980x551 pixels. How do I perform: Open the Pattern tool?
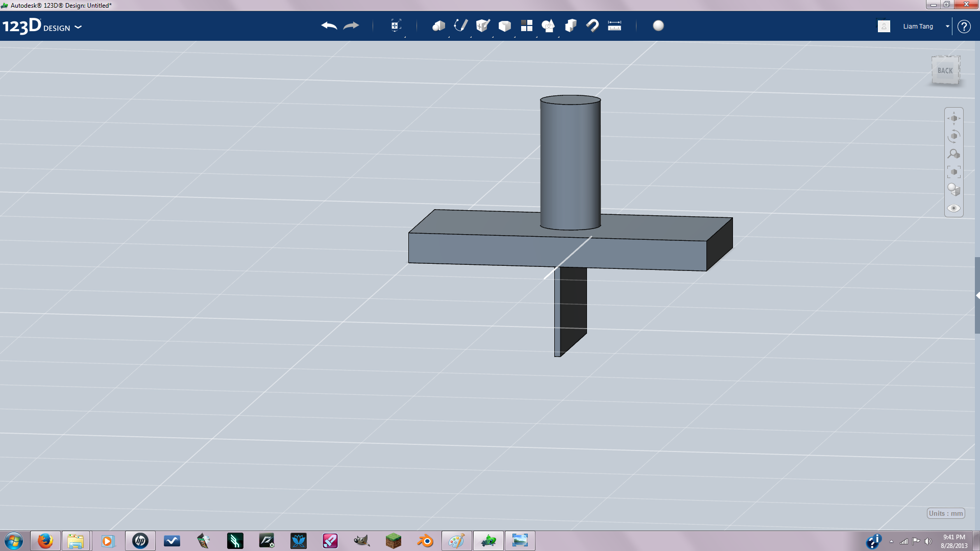tap(526, 26)
